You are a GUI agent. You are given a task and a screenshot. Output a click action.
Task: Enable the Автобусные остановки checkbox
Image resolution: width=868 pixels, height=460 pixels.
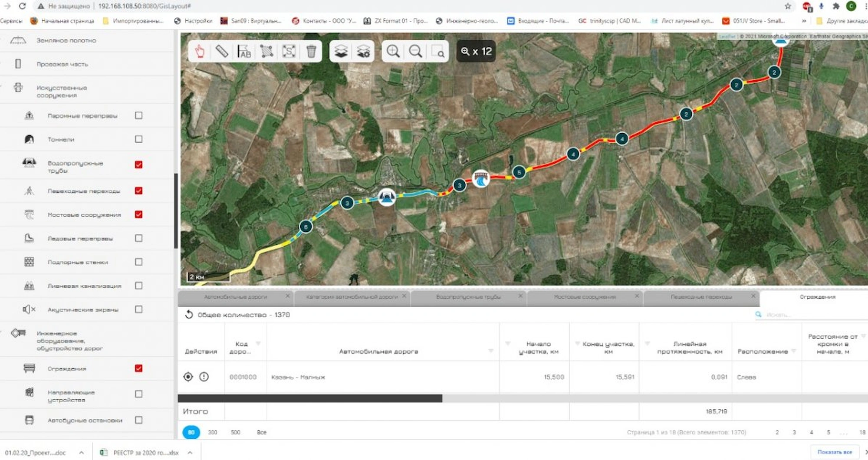[x=138, y=420]
